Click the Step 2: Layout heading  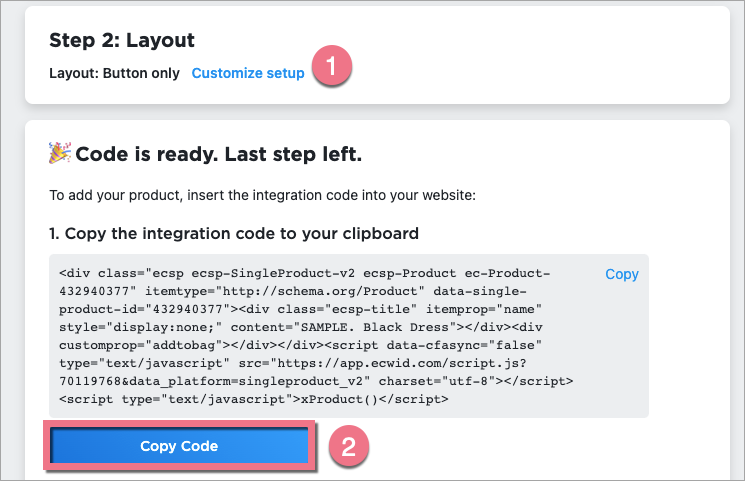pyautogui.click(x=121, y=41)
